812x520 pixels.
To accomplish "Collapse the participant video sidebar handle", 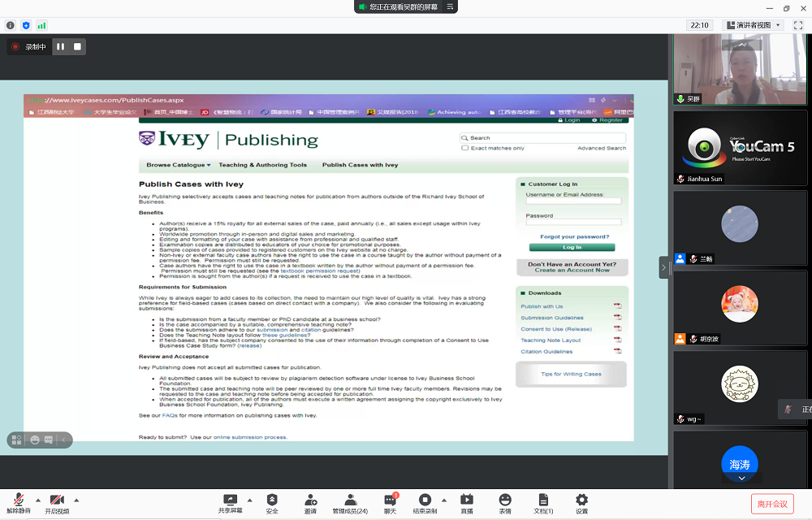I will (664, 267).
